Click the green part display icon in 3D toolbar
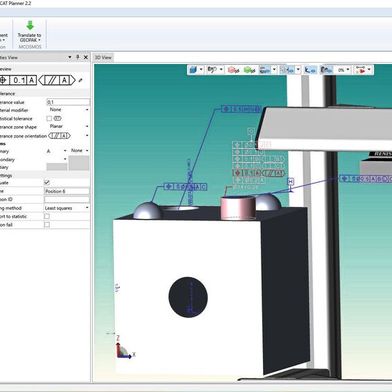 (x=250, y=70)
